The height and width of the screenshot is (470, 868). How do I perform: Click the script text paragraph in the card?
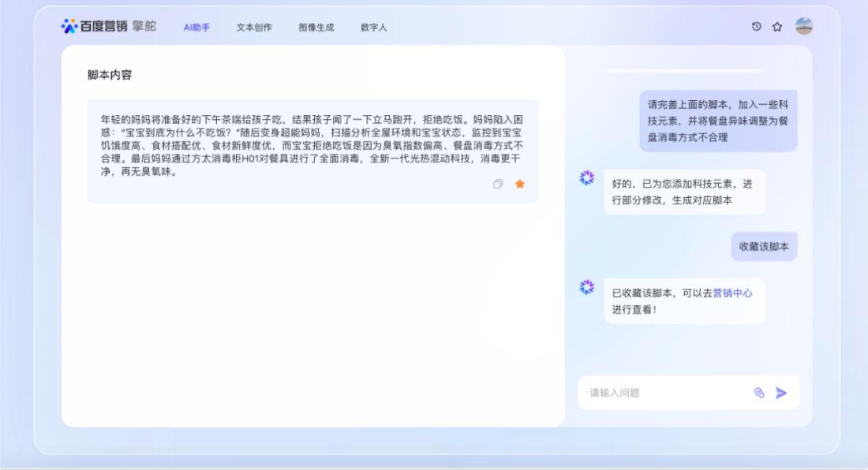point(312,145)
